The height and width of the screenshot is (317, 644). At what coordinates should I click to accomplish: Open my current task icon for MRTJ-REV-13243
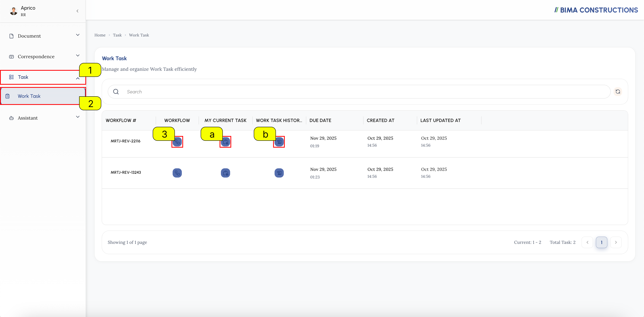pyautogui.click(x=226, y=173)
